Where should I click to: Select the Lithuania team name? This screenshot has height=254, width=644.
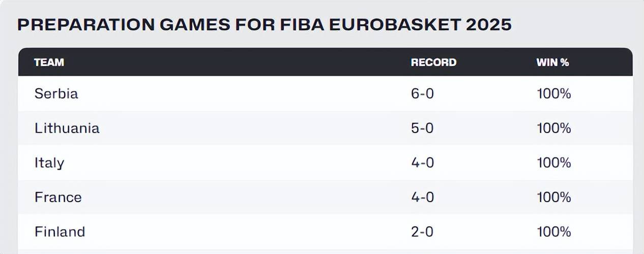coord(67,129)
